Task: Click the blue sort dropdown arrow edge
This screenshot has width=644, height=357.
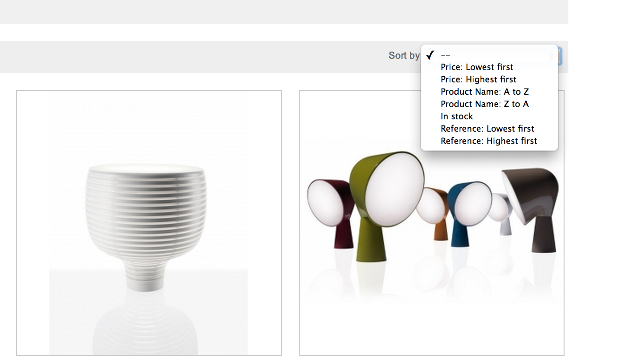Action: [559, 56]
